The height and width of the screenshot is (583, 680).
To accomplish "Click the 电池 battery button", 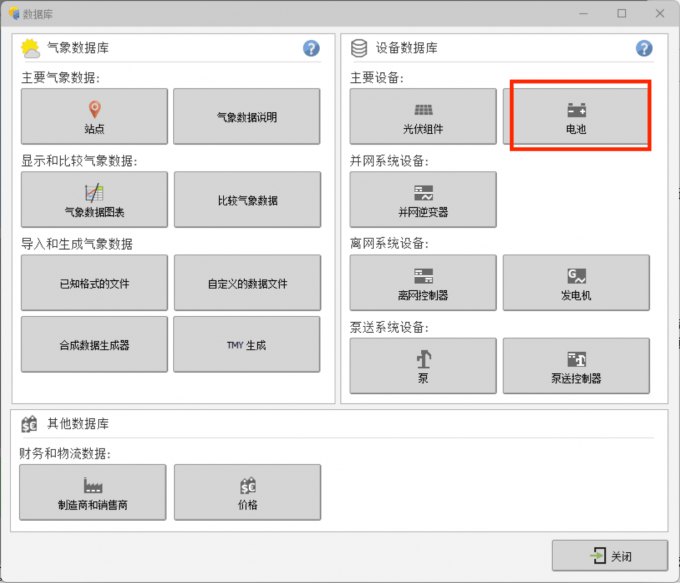I will [576, 116].
